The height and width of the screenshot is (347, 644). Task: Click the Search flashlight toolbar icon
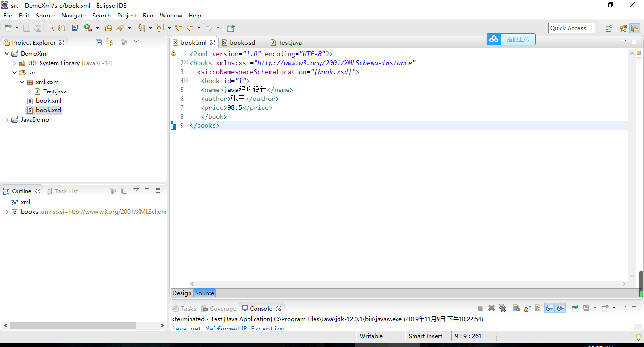pyautogui.click(x=121, y=28)
